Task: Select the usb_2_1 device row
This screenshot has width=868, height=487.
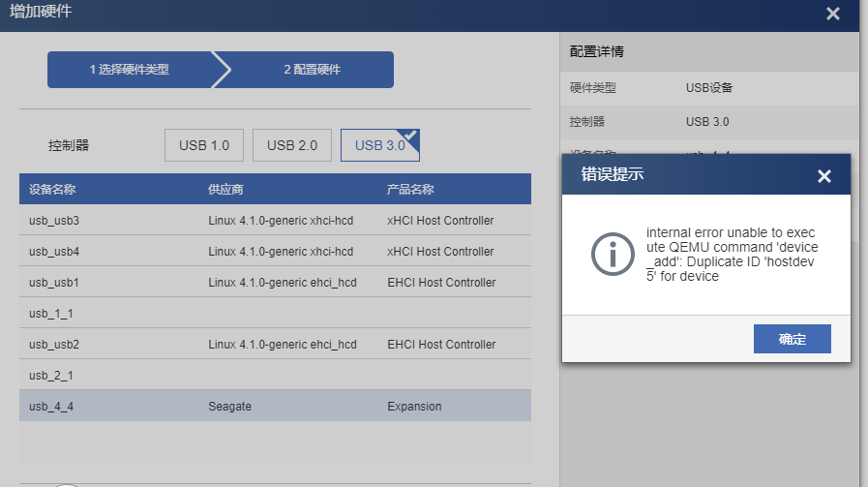Action: (x=275, y=375)
